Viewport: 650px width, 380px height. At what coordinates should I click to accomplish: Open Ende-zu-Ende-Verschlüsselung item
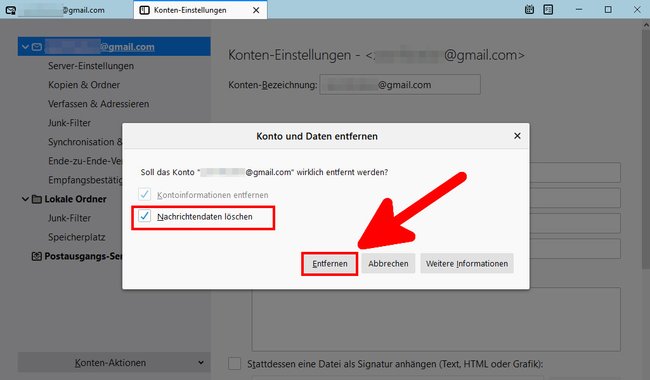pos(85,161)
